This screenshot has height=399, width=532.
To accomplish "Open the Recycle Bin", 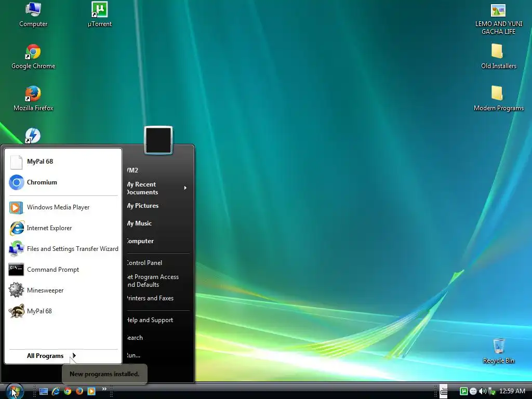I will pyautogui.click(x=498, y=352).
